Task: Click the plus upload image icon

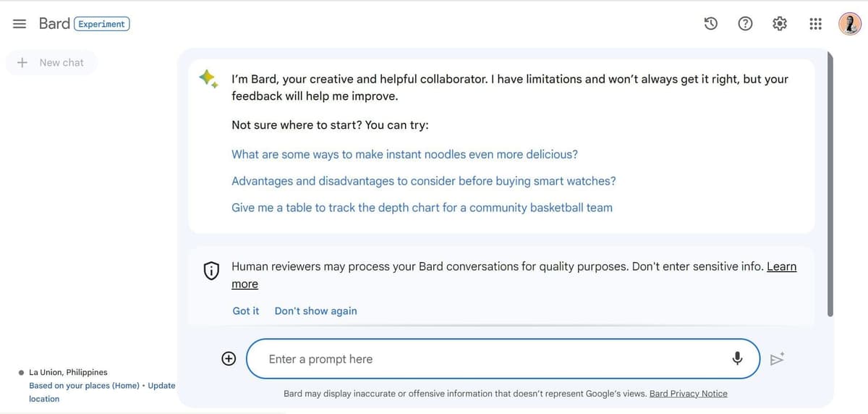Action: click(229, 358)
